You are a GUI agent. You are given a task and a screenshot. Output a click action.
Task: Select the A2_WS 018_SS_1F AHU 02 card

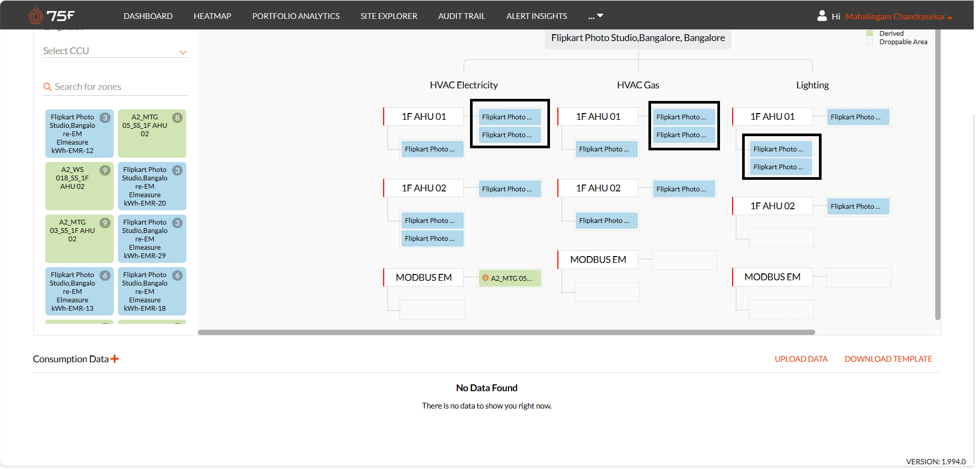(79, 186)
